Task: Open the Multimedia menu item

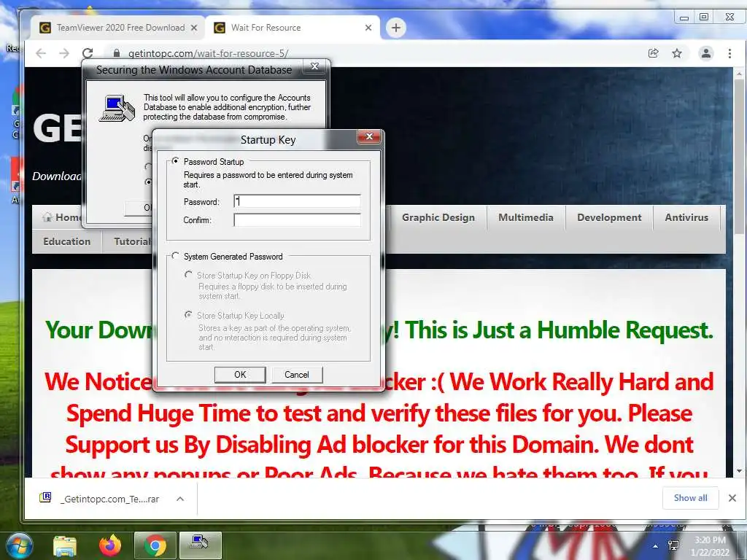Action: (x=526, y=217)
